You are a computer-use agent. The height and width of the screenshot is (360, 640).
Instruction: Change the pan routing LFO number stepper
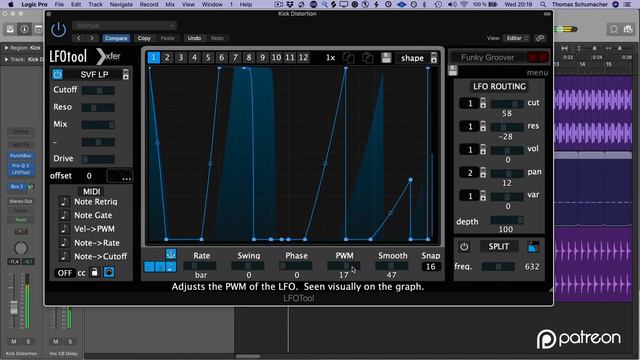[x=483, y=173]
